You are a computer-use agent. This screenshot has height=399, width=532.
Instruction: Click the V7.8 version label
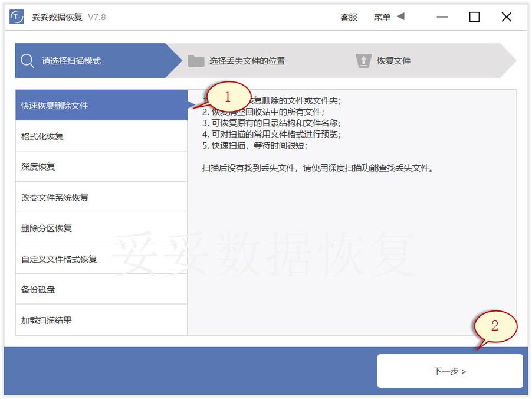click(x=97, y=17)
